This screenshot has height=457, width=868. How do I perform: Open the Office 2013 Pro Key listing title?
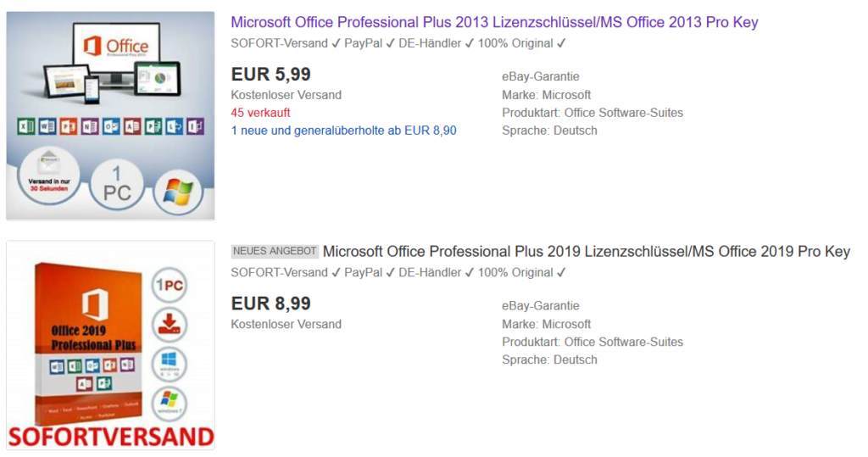click(x=494, y=22)
